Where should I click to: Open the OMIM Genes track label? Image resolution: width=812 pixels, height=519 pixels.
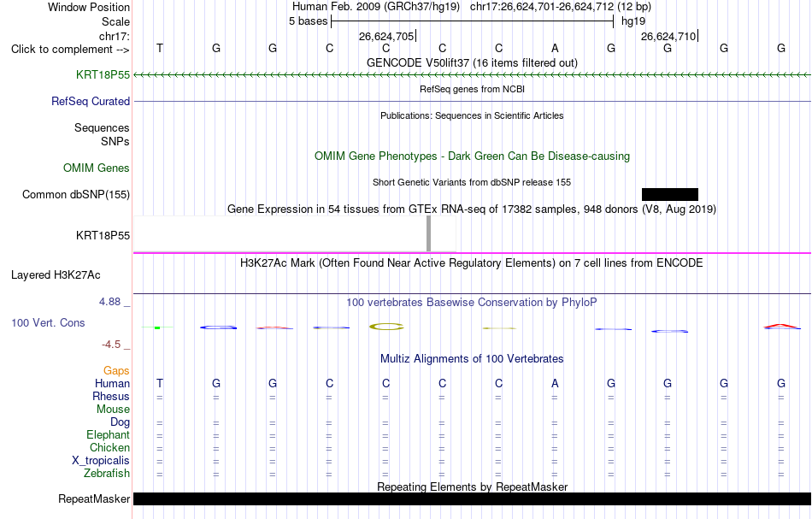(x=97, y=168)
